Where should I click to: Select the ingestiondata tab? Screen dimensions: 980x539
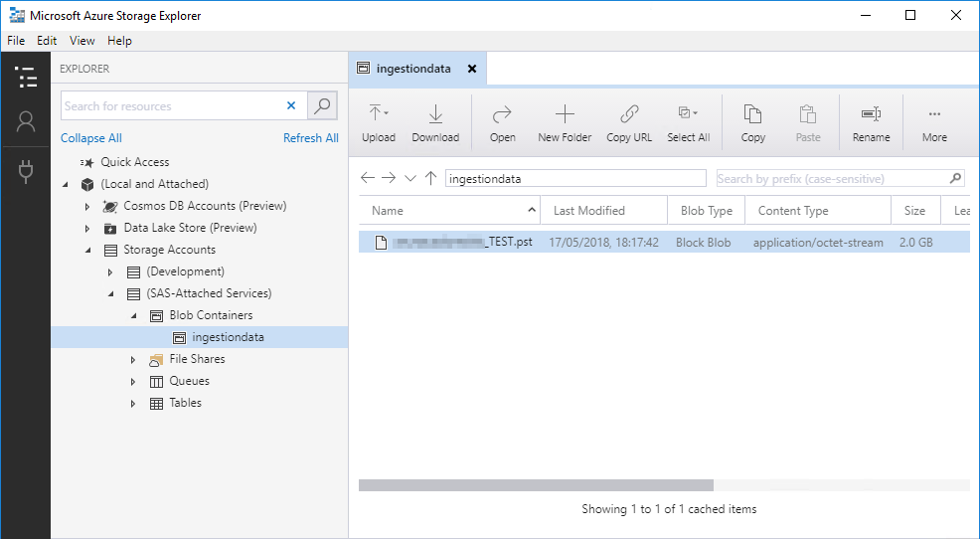416,69
